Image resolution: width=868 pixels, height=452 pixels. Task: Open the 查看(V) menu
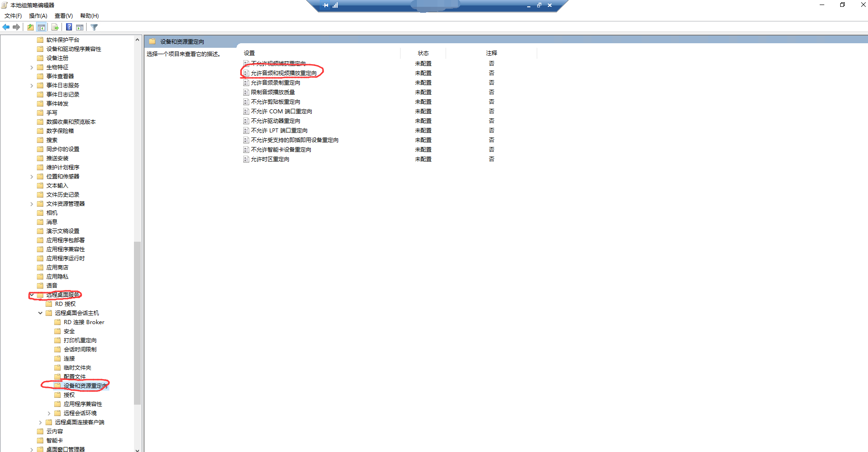(x=63, y=16)
